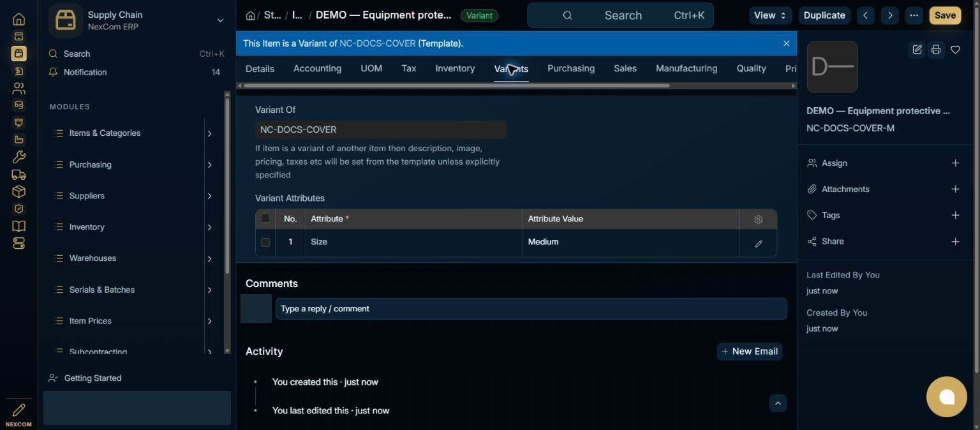Screen dimensions: 980x430
Task: Dismiss the variant template banner
Action: click(786, 43)
